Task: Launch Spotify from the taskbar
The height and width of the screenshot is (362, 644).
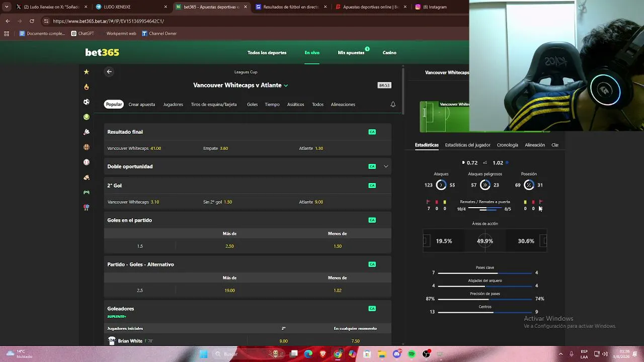Action: (412, 354)
